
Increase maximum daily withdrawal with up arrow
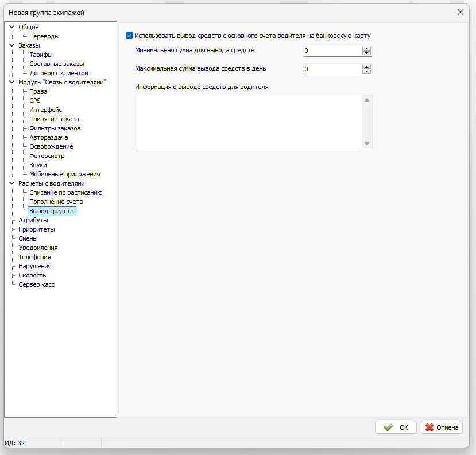(366, 67)
